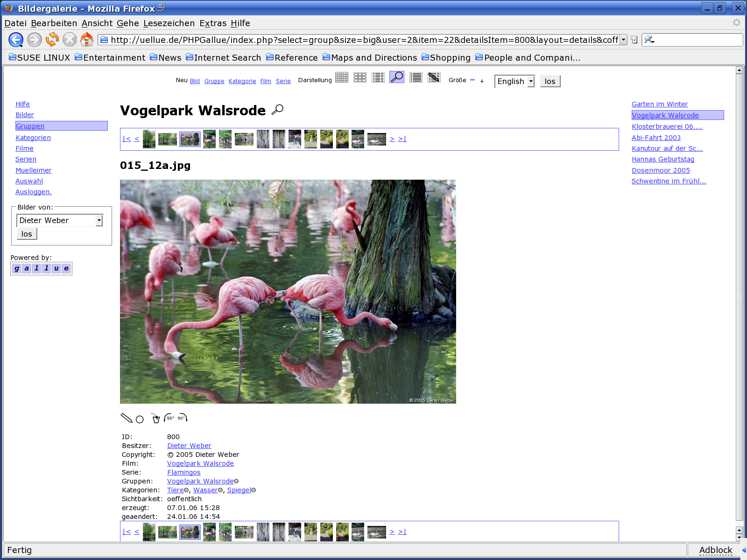The height and width of the screenshot is (560, 747).
Task: Move the image to the trash bin
Action: click(x=155, y=418)
